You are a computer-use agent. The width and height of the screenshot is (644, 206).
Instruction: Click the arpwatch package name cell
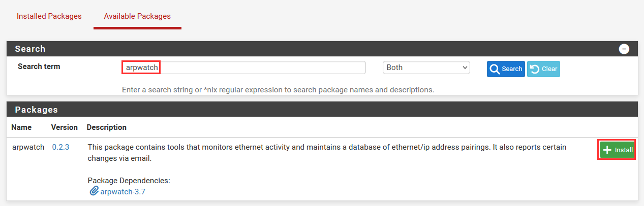(28, 147)
